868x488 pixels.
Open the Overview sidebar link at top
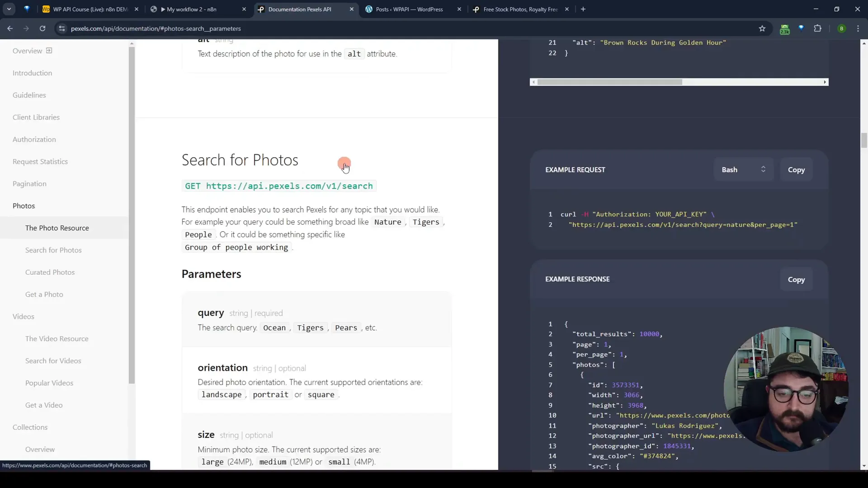27,51
